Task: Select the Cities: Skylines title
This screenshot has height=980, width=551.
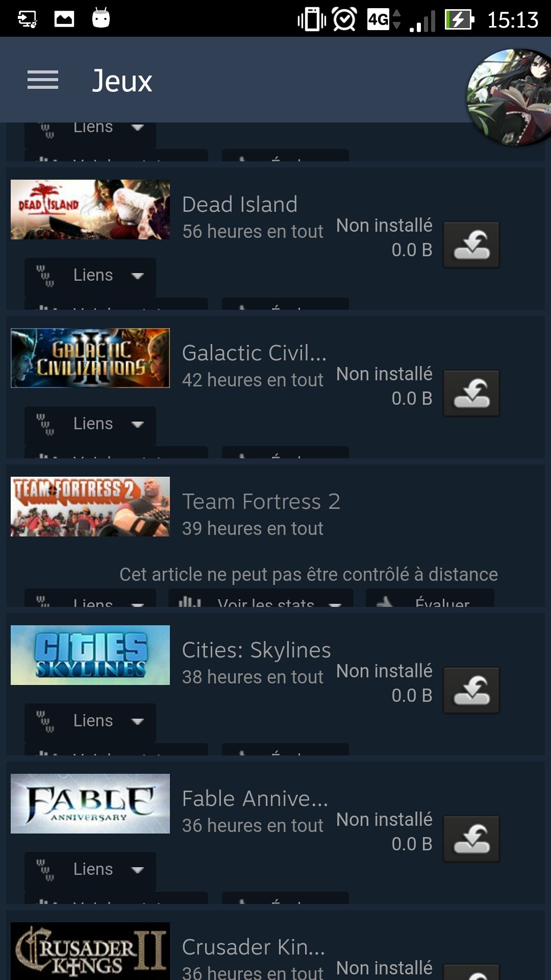Action: point(257,650)
